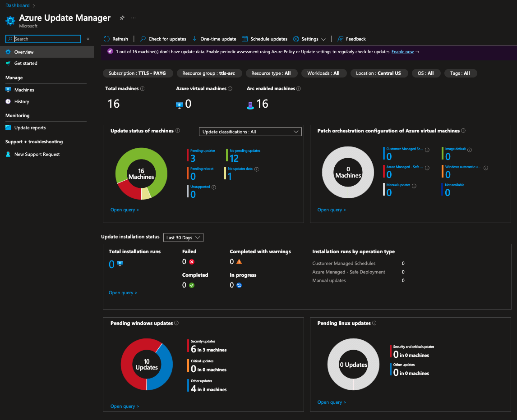517x420 pixels.
Task: Open the Update classifications dropdown
Action: tap(250, 132)
